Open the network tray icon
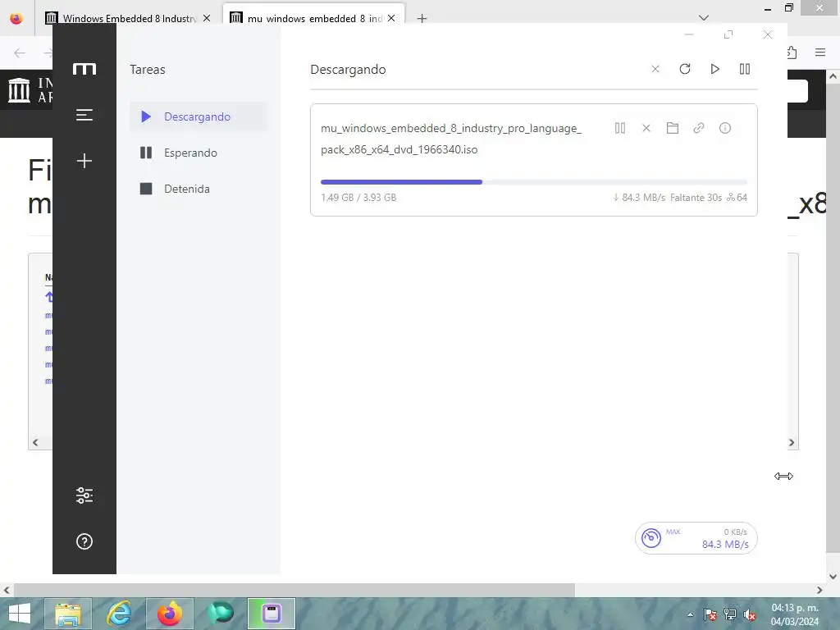Image resolution: width=840 pixels, height=630 pixels. click(729, 614)
